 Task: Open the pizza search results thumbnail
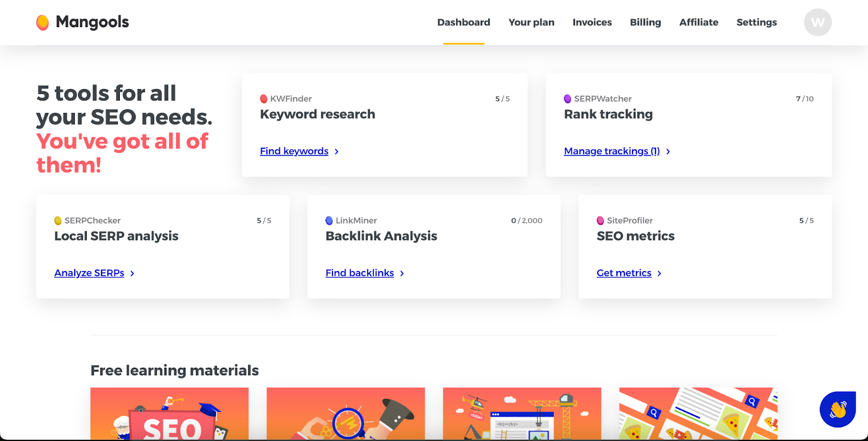[698, 413]
